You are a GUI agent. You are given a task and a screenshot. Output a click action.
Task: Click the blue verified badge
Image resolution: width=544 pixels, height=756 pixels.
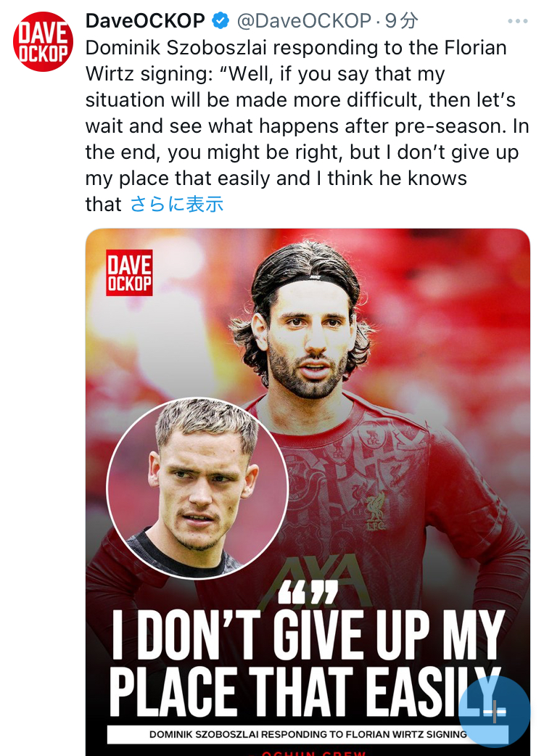point(221,21)
